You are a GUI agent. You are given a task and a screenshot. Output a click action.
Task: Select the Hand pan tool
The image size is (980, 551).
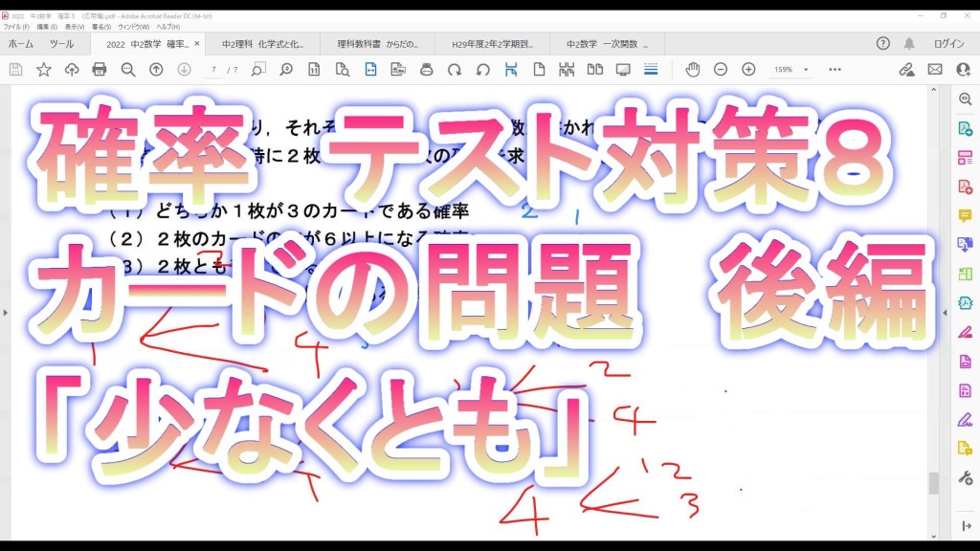(692, 70)
